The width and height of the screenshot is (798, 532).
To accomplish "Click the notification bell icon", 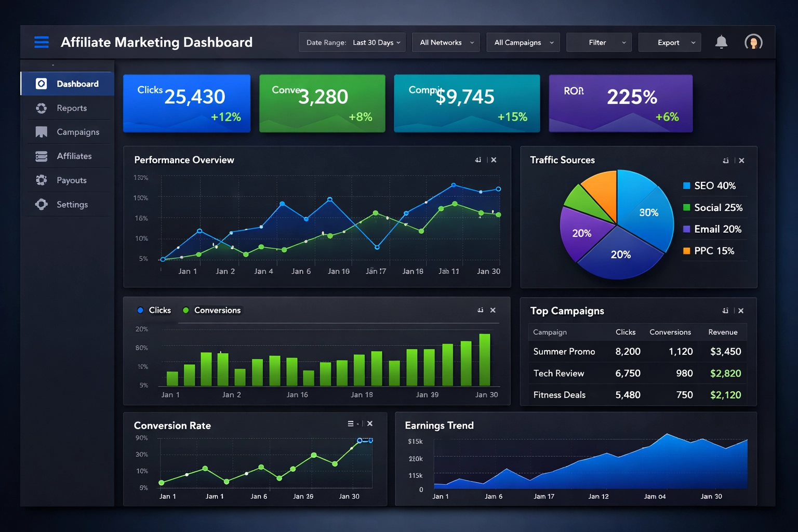I will coord(721,42).
